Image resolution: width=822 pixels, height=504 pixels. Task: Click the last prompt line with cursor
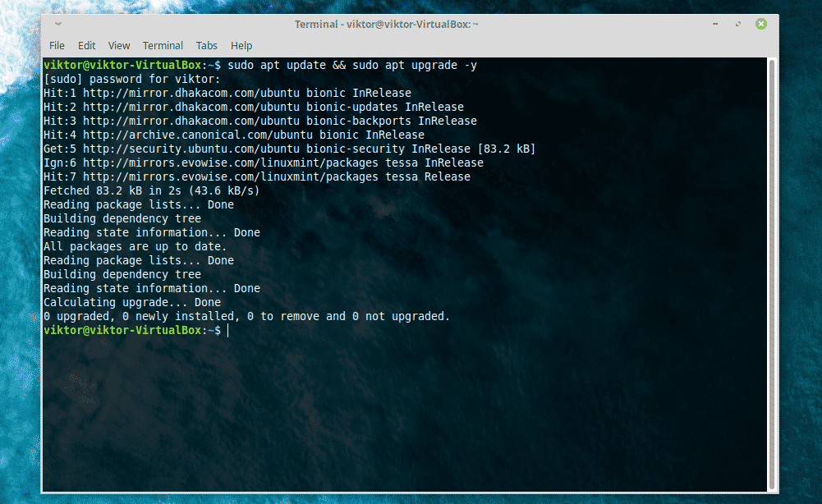(x=136, y=330)
